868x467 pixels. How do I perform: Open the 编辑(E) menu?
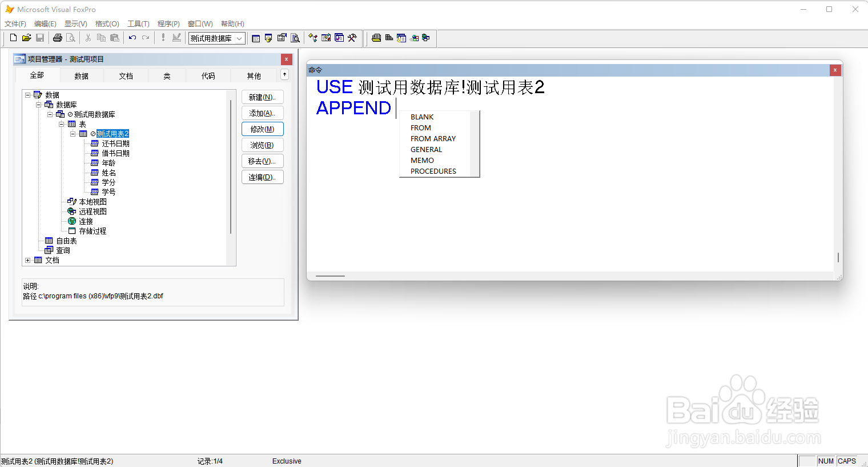[x=45, y=23]
